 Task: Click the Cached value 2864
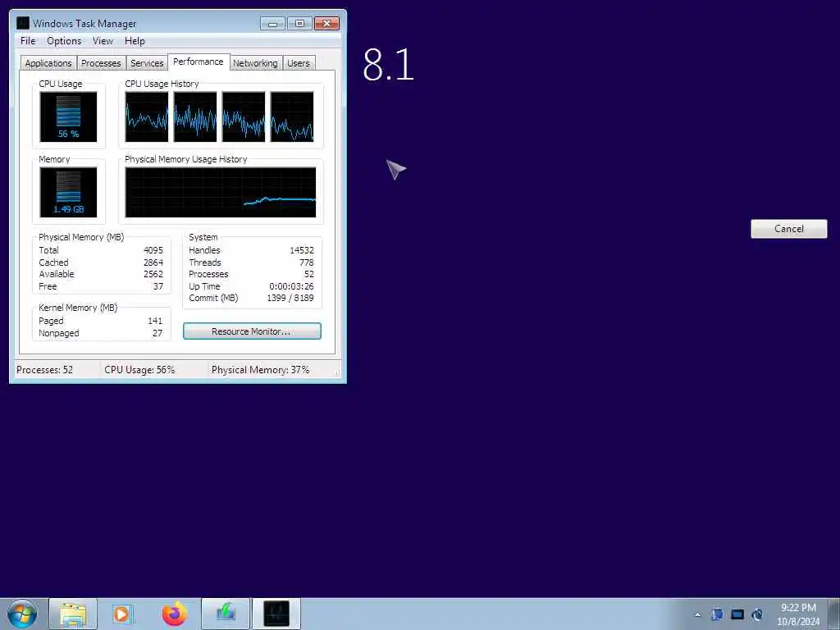tap(153, 262)
